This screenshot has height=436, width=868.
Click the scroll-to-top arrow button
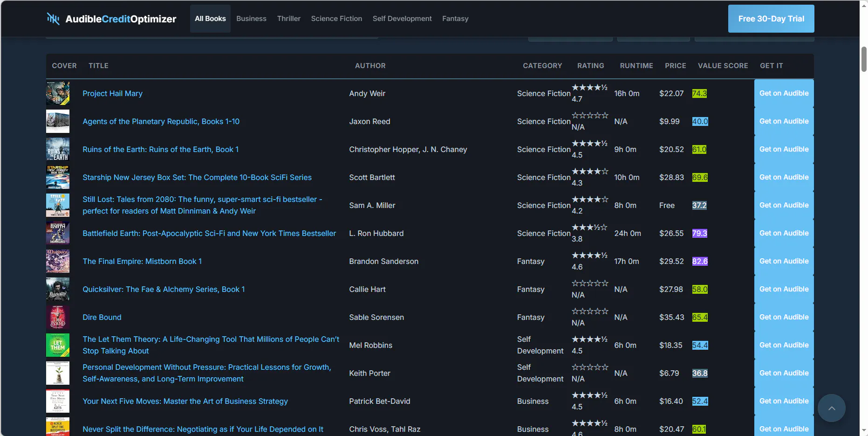click(x=832, y=408)
